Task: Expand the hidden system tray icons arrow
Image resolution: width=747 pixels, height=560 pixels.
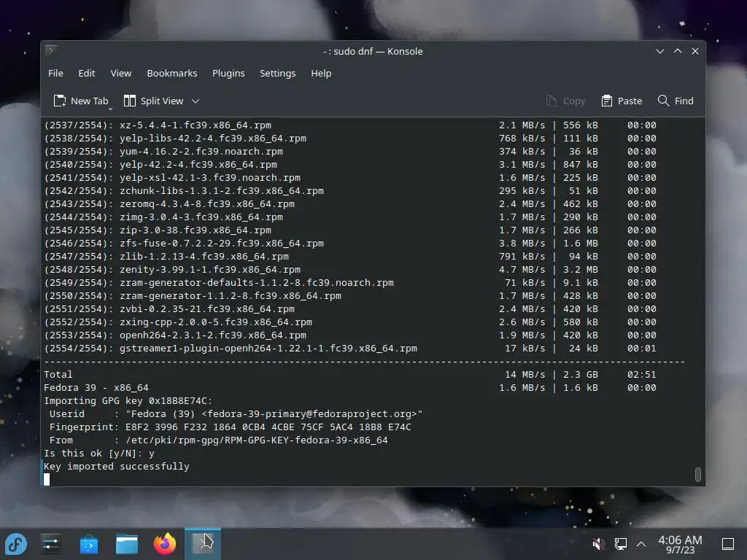Action: (641, 544)
